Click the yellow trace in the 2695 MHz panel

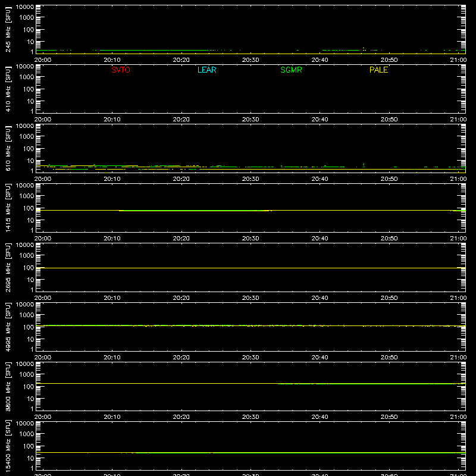click(x=250, y=268)
